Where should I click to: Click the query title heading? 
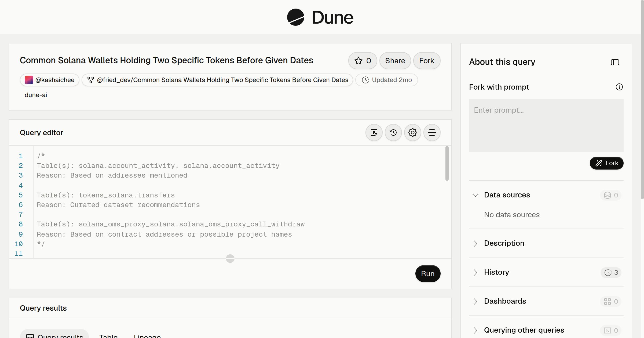point(166,60)
